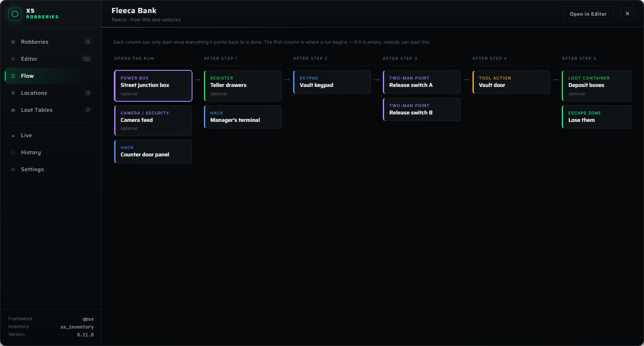Click the Settings gear icon in sidebar
This screenshot has height=346, width=644.
13,170
